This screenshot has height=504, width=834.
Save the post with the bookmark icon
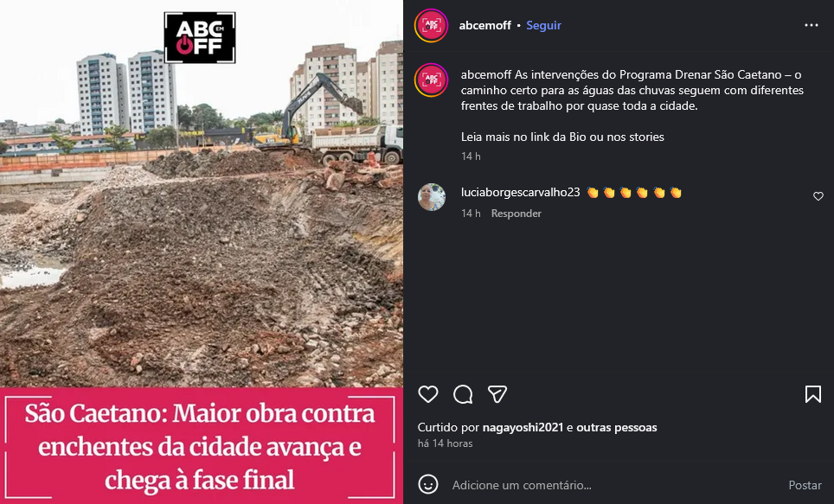(812, 394)
